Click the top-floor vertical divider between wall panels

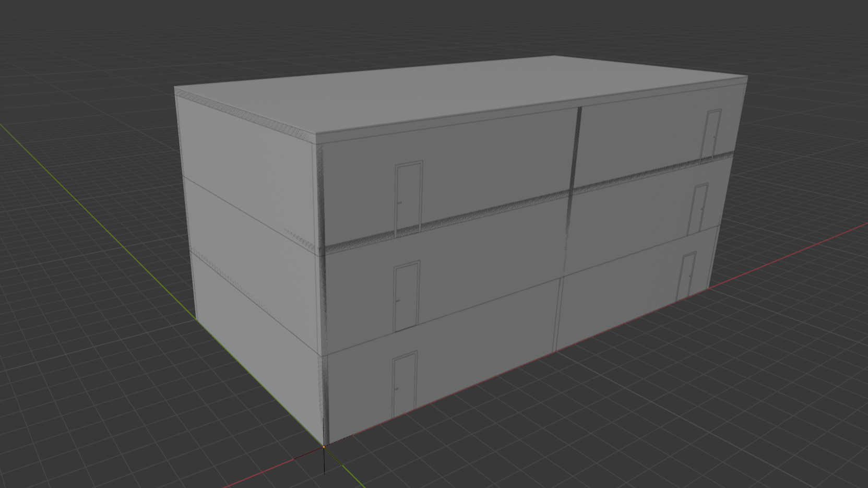(x=576, y=146)
